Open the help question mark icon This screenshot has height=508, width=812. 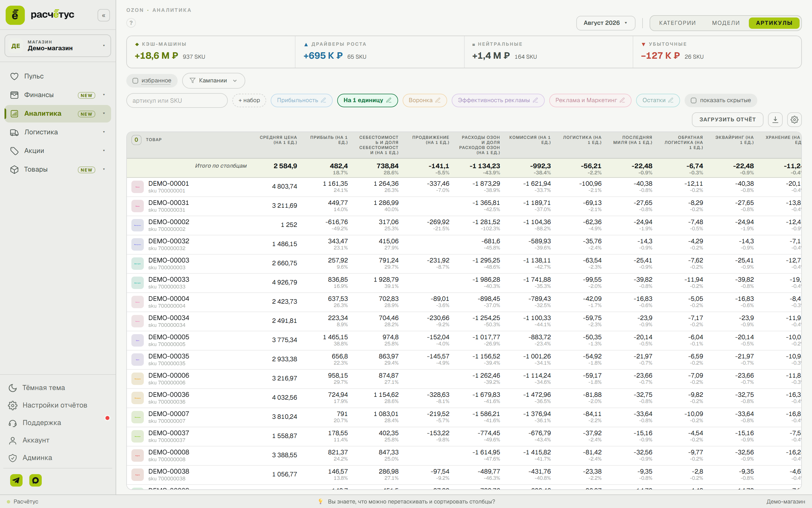[x=131, y=23]
